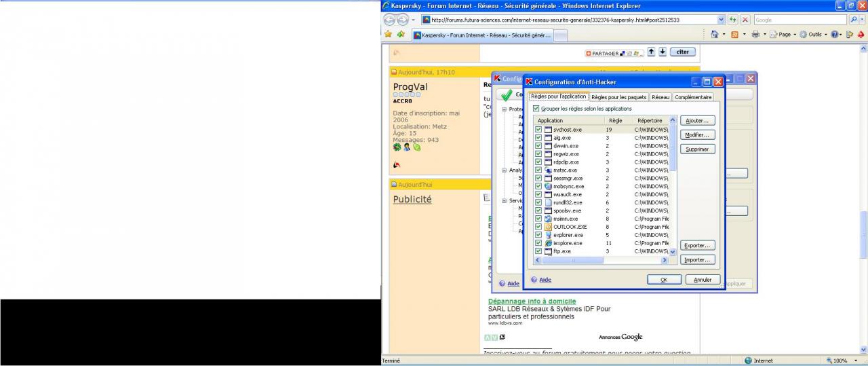Screen dimensions: 868x366
Task: Click the OUTLOOK.EXE application icon
Action: pyautogui.click(x=548, y=227)
